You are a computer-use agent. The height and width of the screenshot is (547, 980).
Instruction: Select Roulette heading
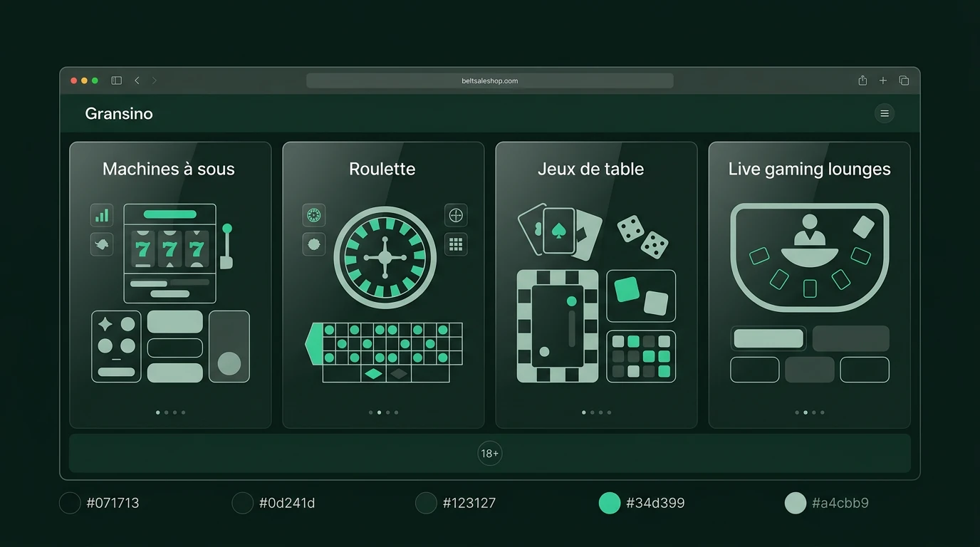point(382,169)
